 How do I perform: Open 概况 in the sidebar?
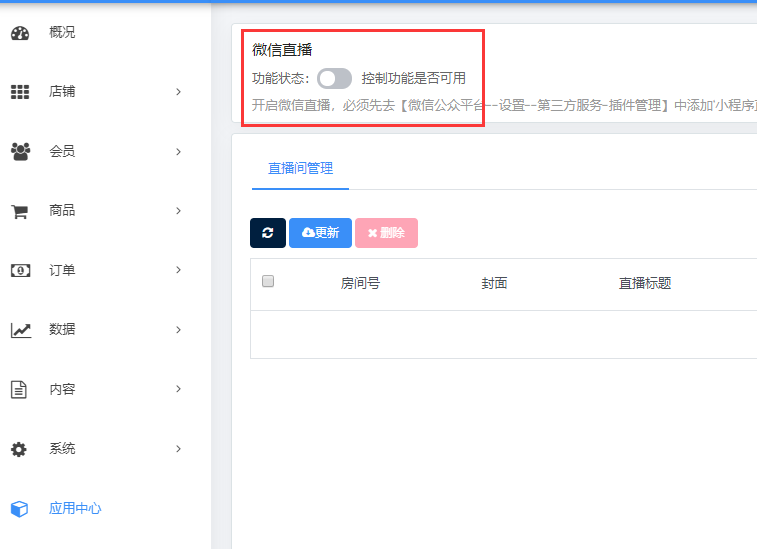pos(62,32)
